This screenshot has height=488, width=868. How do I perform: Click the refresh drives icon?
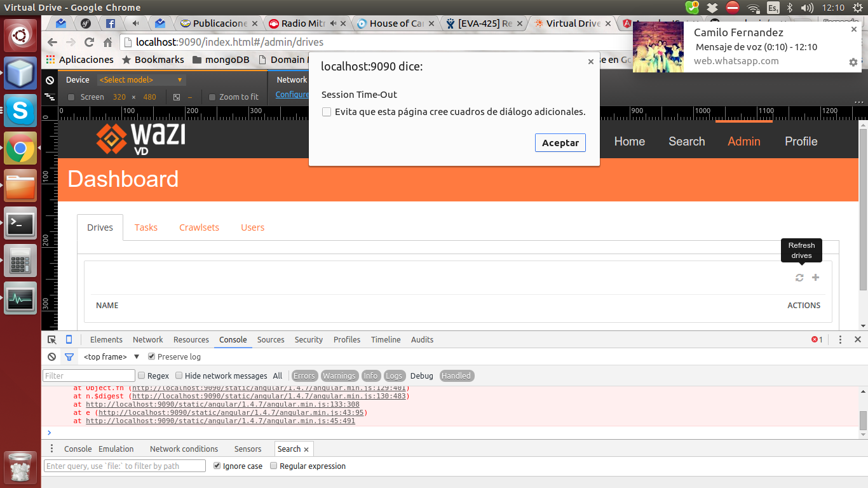pos(799,278)
